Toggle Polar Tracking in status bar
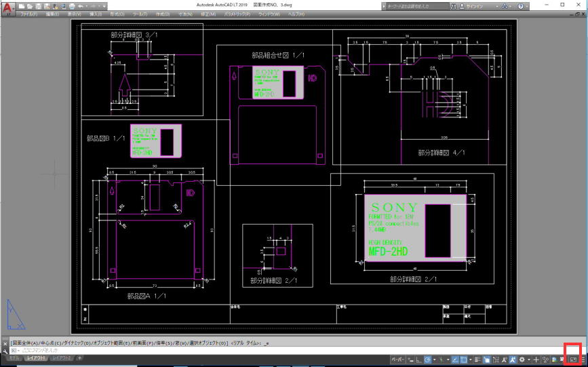The height and width of the screenshot is (367, 588). pyautogui.click(x=427, y=360)
